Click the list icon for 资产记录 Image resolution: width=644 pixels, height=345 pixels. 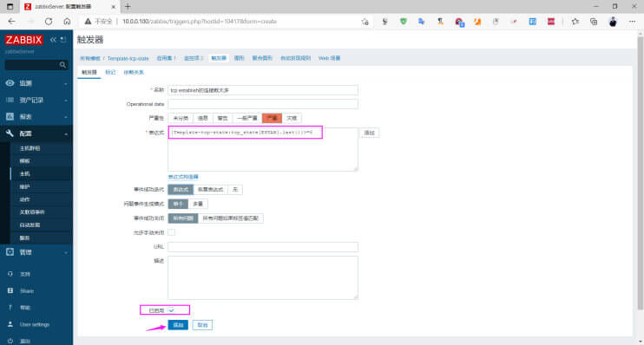pyautogui.click(x=10, y=100)
